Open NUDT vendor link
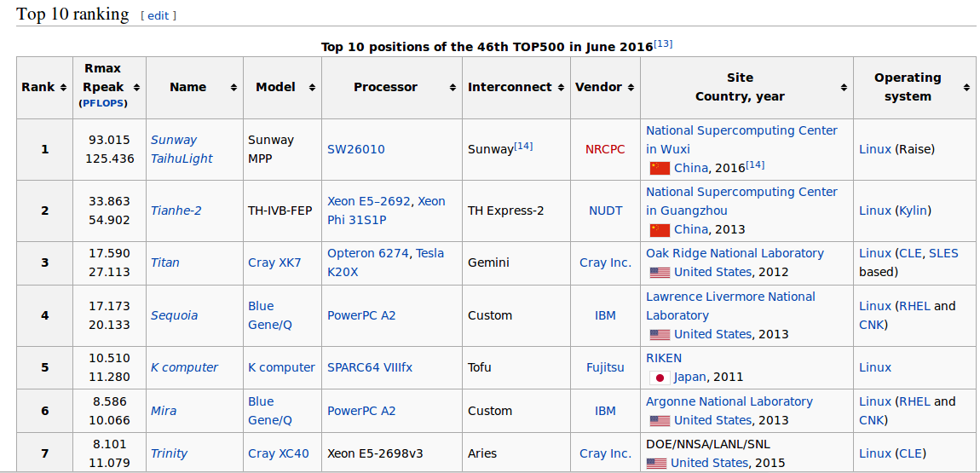 coord(606,211)
